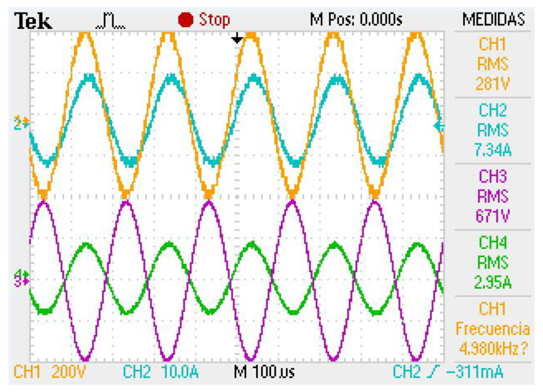The image size is (543, 392).
Task: Click the rising edge trigger slope icon
Action: 433,372
